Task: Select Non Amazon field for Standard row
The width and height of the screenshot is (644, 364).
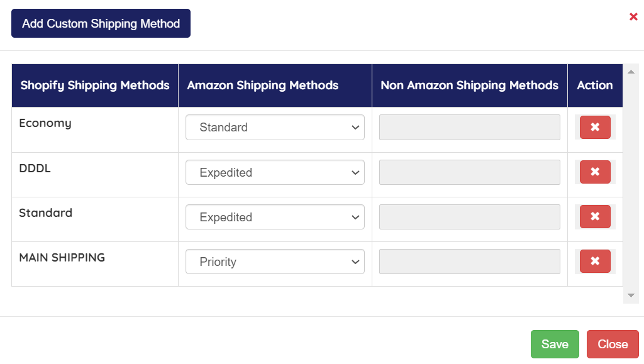Action: point(469,217)
